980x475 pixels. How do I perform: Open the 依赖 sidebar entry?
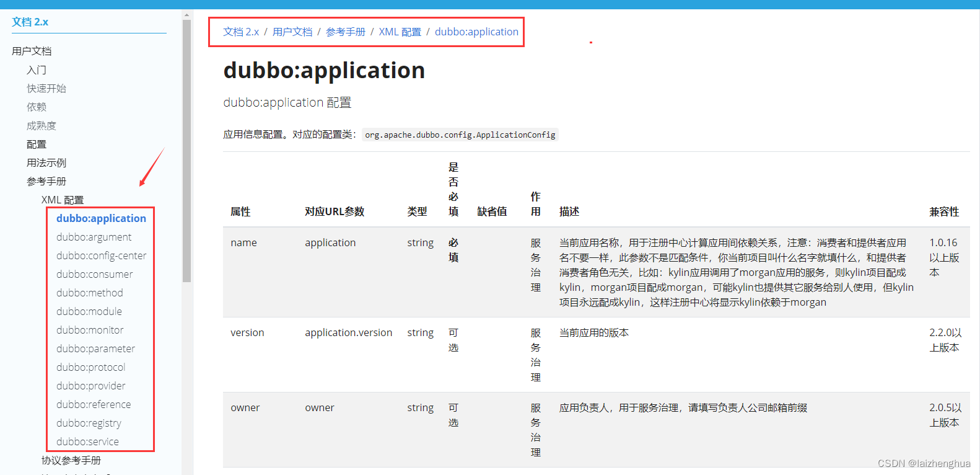point(37,107)
